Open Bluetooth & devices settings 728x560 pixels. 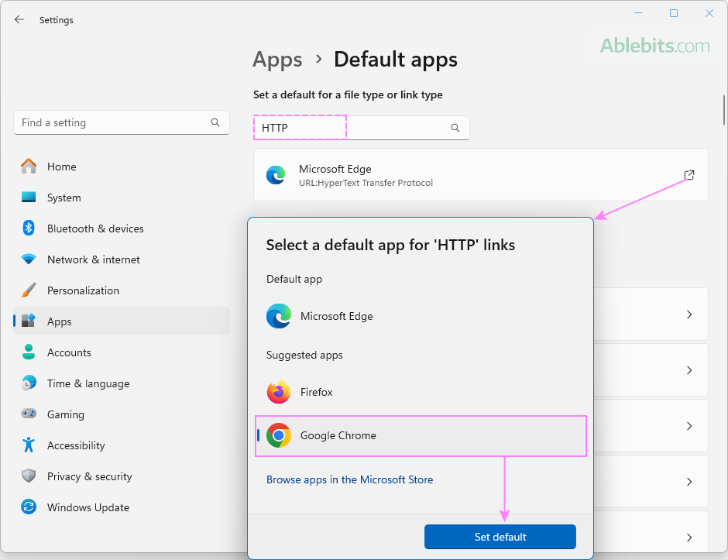point(121,228)
